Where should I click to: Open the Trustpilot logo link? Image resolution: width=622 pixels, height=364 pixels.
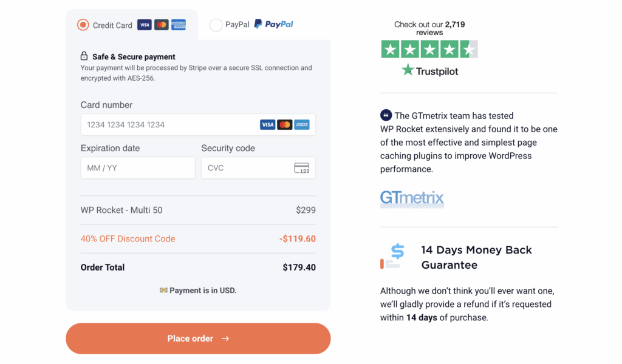(x=429, y=71)
